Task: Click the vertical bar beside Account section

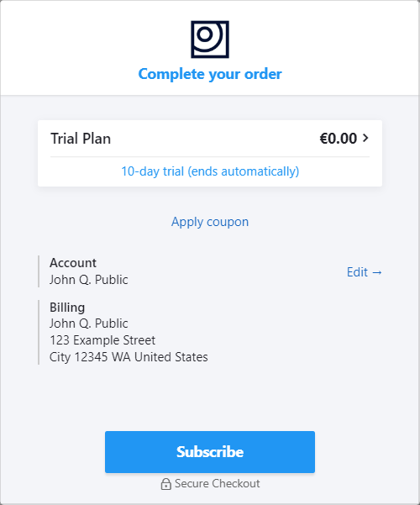Action: coord(39,271)
